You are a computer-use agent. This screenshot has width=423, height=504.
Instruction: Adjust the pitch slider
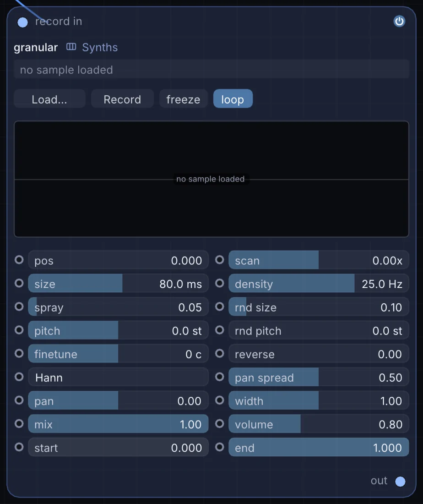click(118, 330)
